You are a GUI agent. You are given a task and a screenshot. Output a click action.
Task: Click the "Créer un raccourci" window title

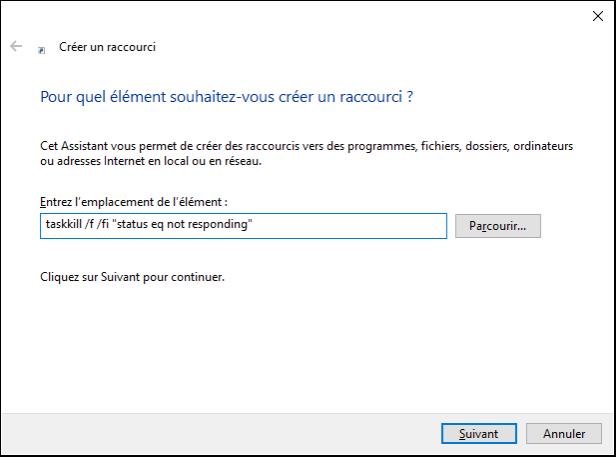pyautogui.click(x=107, y=47)
